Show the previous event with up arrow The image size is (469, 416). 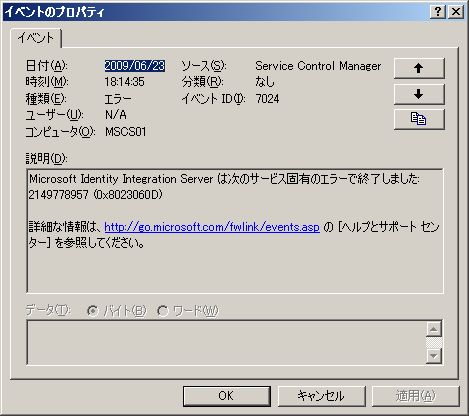419,68
